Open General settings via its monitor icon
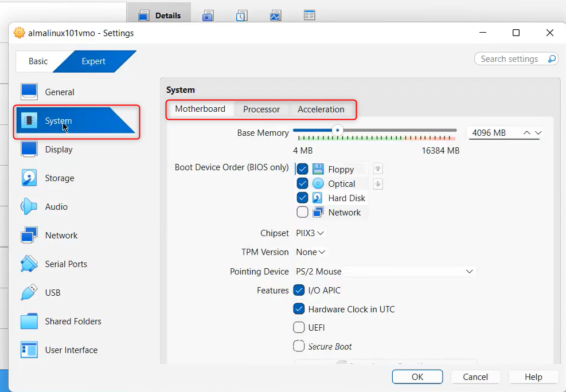 point(29,92)
